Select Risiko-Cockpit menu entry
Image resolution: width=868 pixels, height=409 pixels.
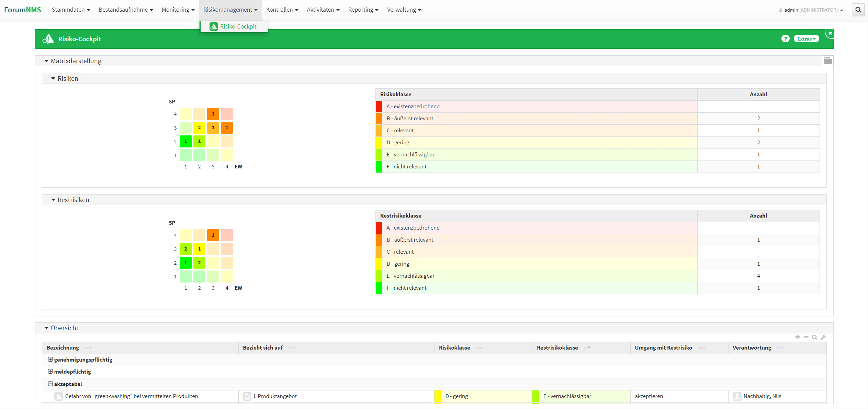(238, 26)
